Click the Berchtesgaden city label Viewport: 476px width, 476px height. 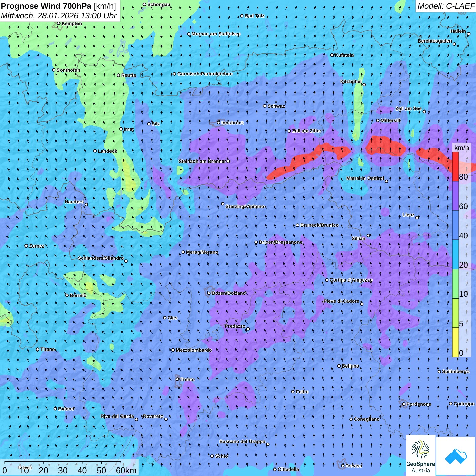[435, 41]
